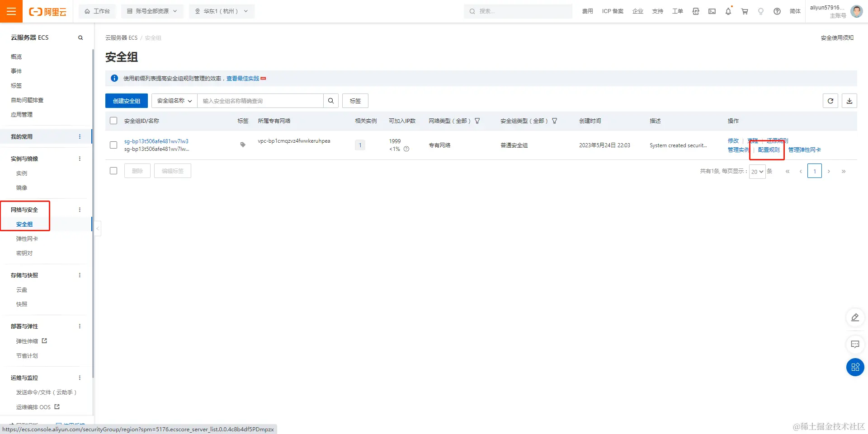Open the floating chat support icon
The height and width of the screenshot is (434, 868).
pyautogui.click(x=855, y=344)
